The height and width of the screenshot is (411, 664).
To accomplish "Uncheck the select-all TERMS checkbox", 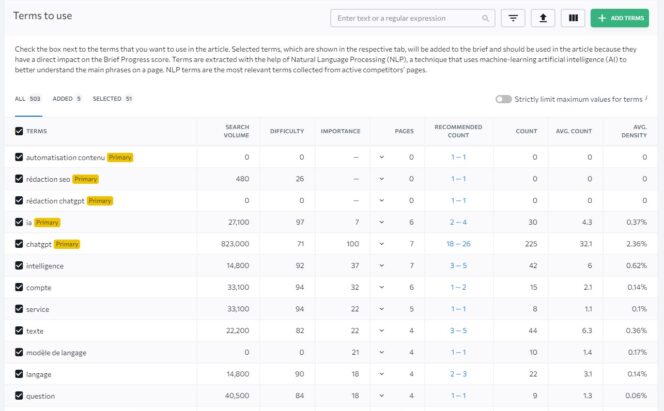I will tap(19, 131).
